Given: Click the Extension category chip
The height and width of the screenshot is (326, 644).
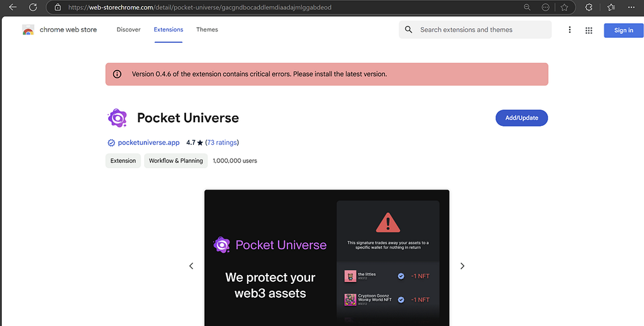Looking at the screenshot, I should (123, 160).
